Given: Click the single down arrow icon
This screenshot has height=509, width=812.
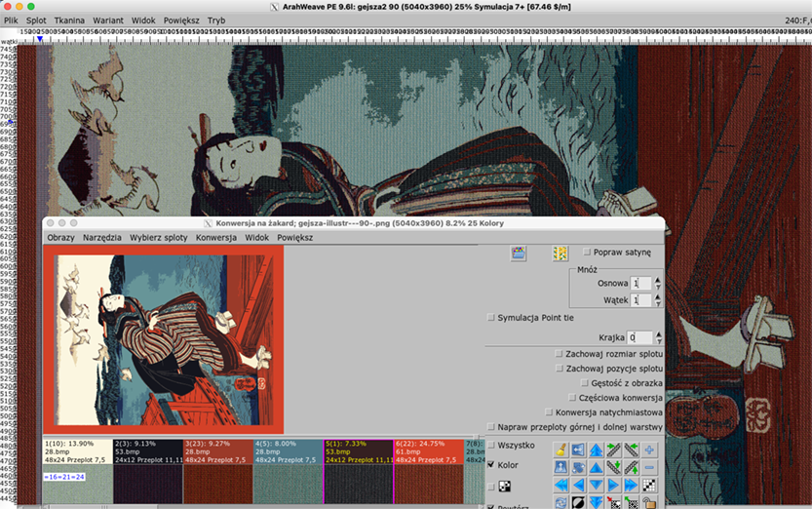Looking at the screenshot, I should click(596, 486).
